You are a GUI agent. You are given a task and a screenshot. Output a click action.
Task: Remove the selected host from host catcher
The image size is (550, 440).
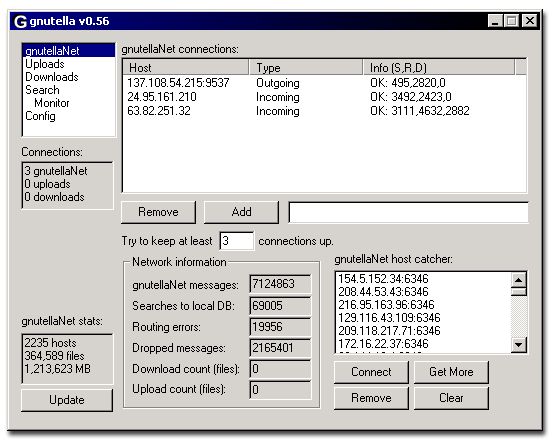tap(371, 398)
